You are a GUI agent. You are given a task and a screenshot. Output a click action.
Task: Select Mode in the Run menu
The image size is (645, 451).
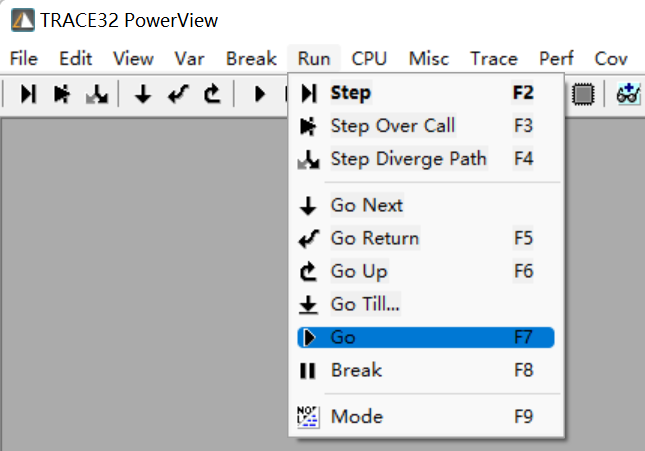coord(356,416)
